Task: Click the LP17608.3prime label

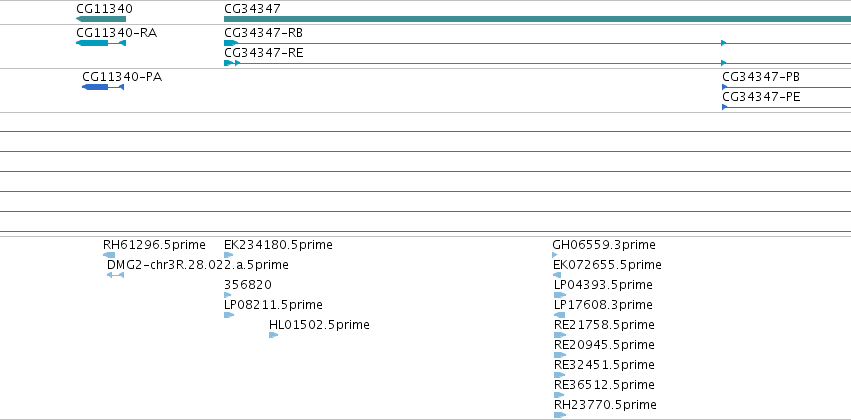Action: pos(604,305)
